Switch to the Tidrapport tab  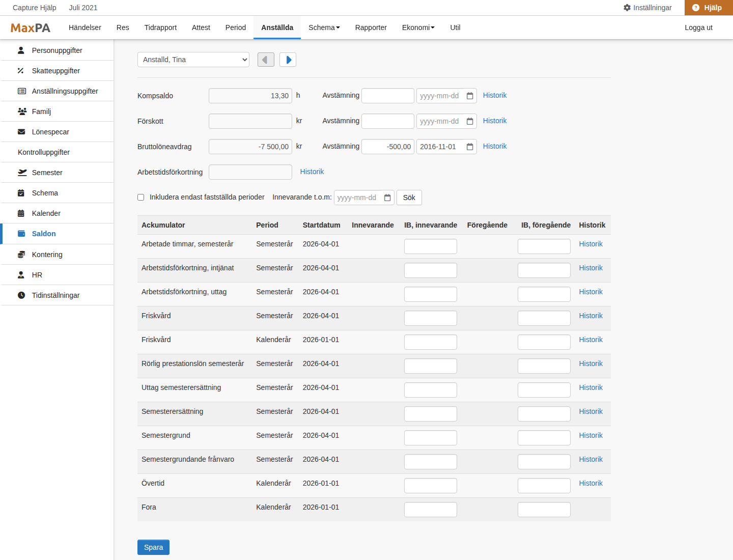tap(160, 27)
